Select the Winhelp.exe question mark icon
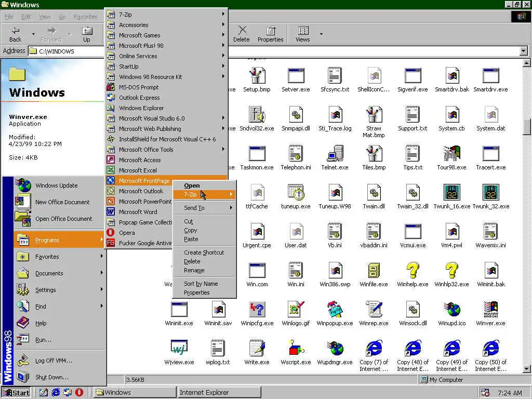 (413, 270)
